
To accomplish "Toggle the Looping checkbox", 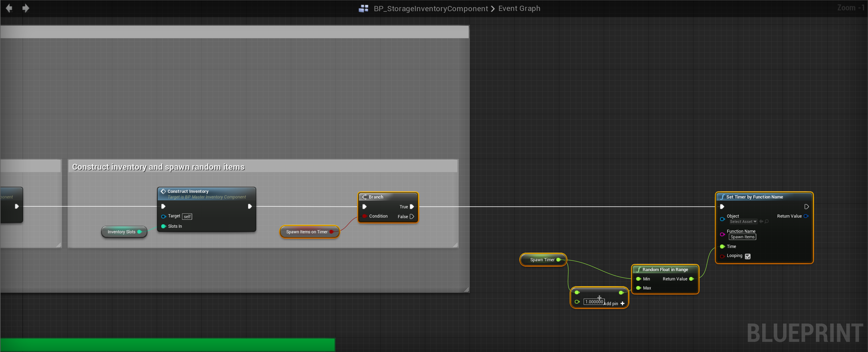I will (x=747, y=256).
